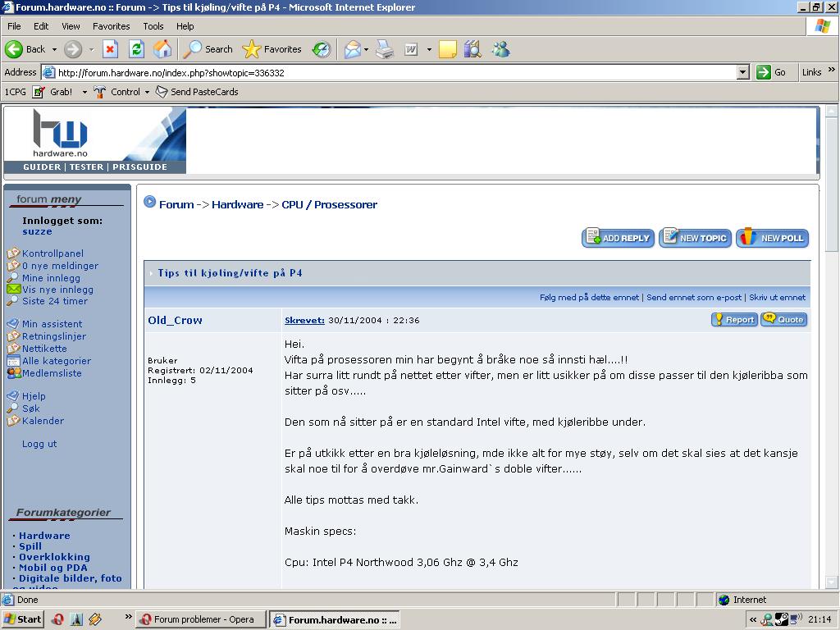Open the View menu
Viewport: 840px width, 630px height.
[x=71, y=26]
